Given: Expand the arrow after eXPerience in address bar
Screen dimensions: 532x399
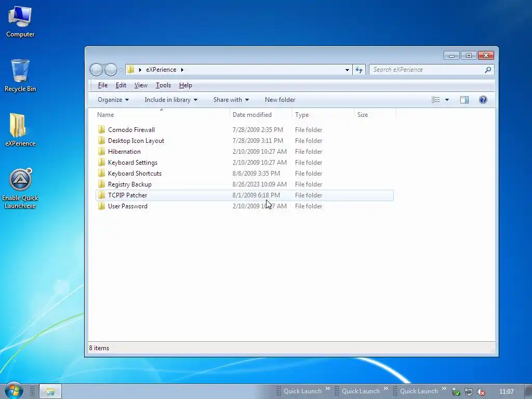Looking at the screenshot, I should point(182,70).
